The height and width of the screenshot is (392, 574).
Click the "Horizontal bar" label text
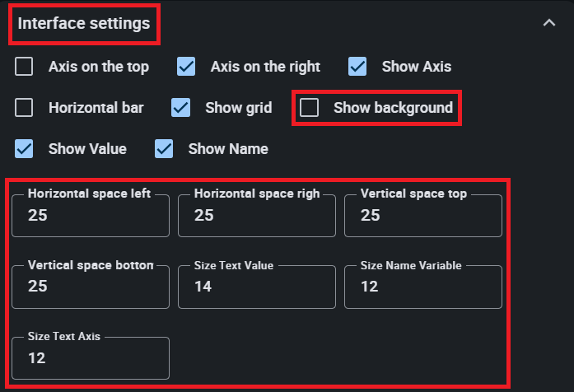coord(96,108)
